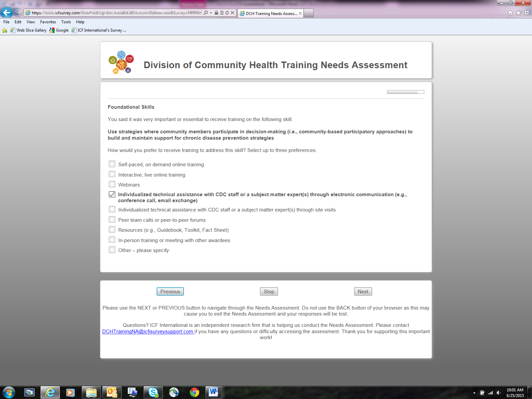The width and height of the screenshot is (532, 399).
Task: Open the browser Tools gear icon
Action: point(527,13)
